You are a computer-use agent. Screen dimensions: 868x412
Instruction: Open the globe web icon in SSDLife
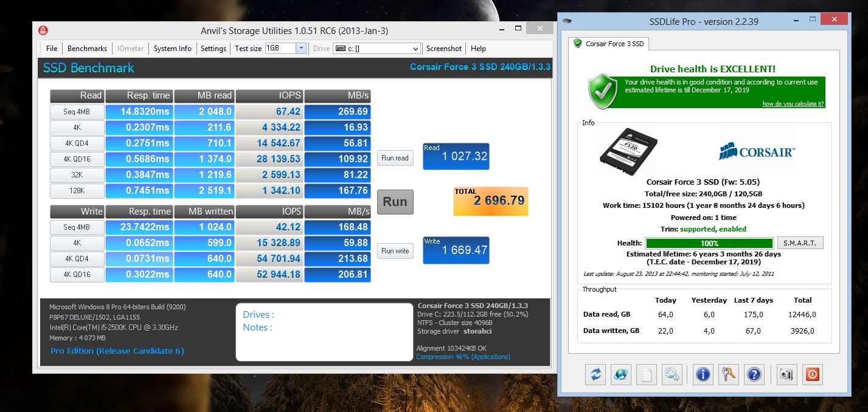(621, 374)
